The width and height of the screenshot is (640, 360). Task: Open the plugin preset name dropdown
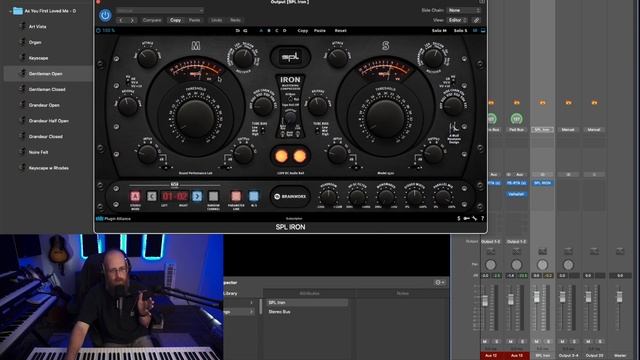pyautogui.click(x=160, y=10)
